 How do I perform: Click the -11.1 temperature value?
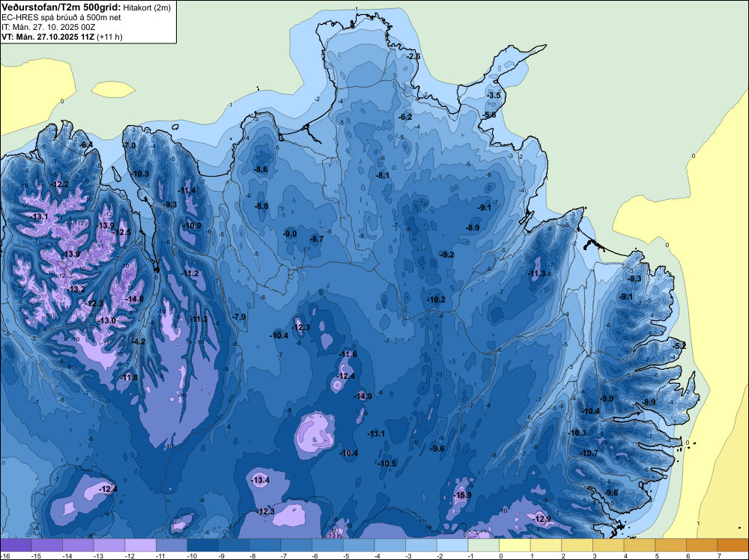376,433
